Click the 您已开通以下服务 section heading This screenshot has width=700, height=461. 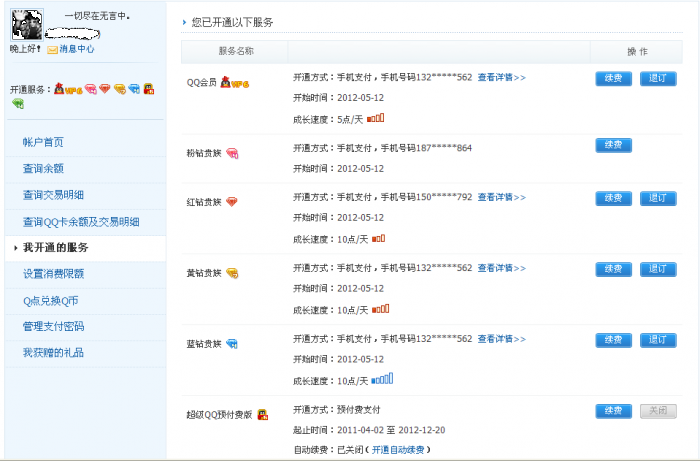point(232,22)
